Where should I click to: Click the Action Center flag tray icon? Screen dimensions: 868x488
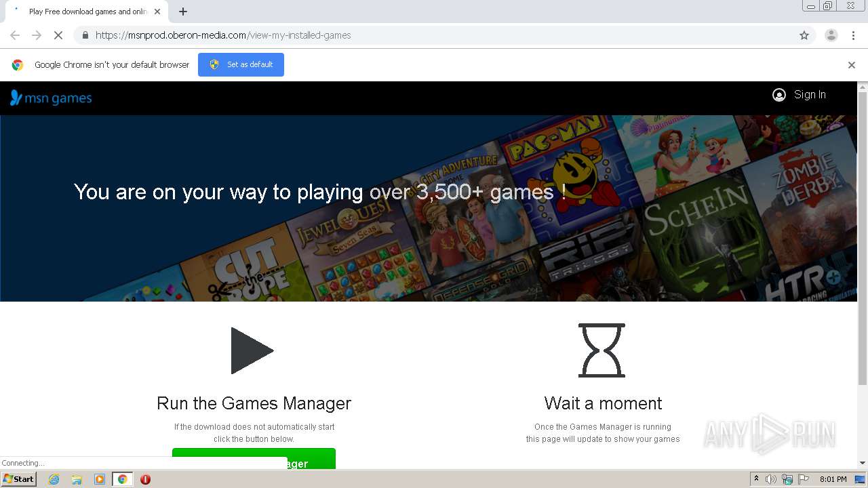click(803, 479)
